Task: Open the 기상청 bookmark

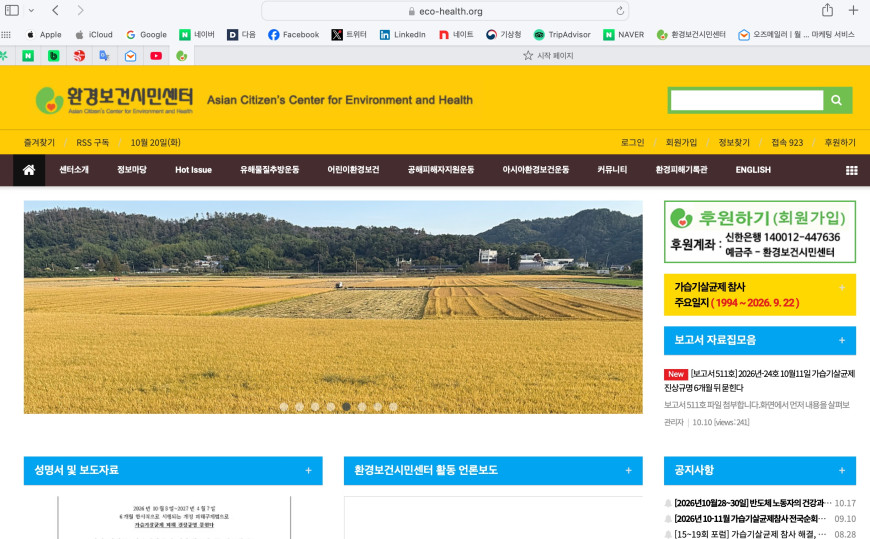Action: [503, 34]
